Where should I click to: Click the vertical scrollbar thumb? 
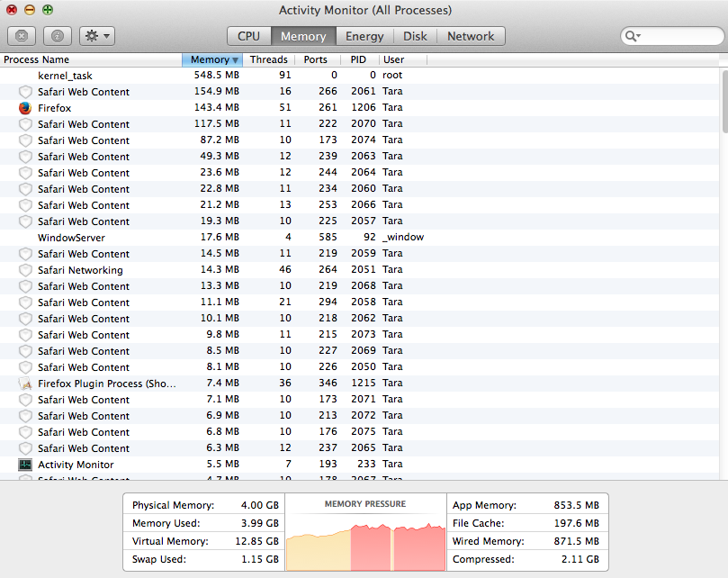[724, 102]
